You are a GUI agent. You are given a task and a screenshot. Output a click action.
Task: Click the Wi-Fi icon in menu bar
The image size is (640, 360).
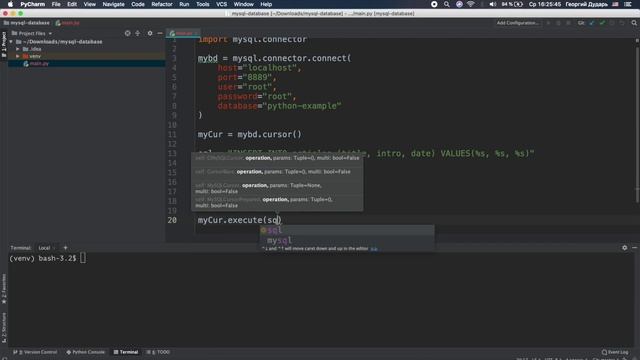click(x=471, y=4)
